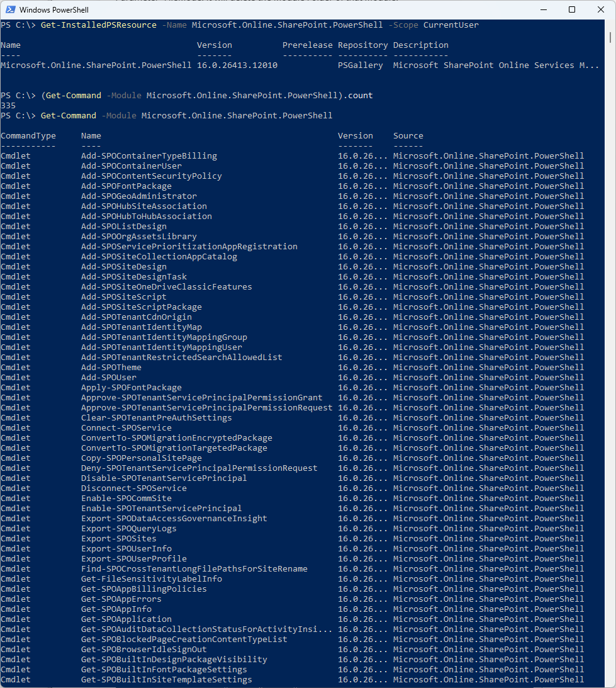
Task: Select Get-SPOBuiltInFontPackageSettings cmdlet name
Action: [x=164, y=670]
